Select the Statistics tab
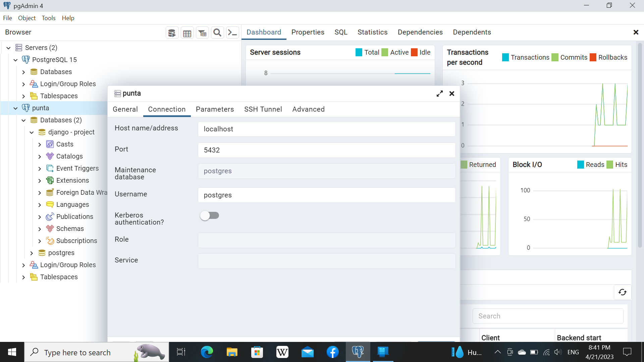This screenshot has height=362, width=644. [x=372, y=32]
